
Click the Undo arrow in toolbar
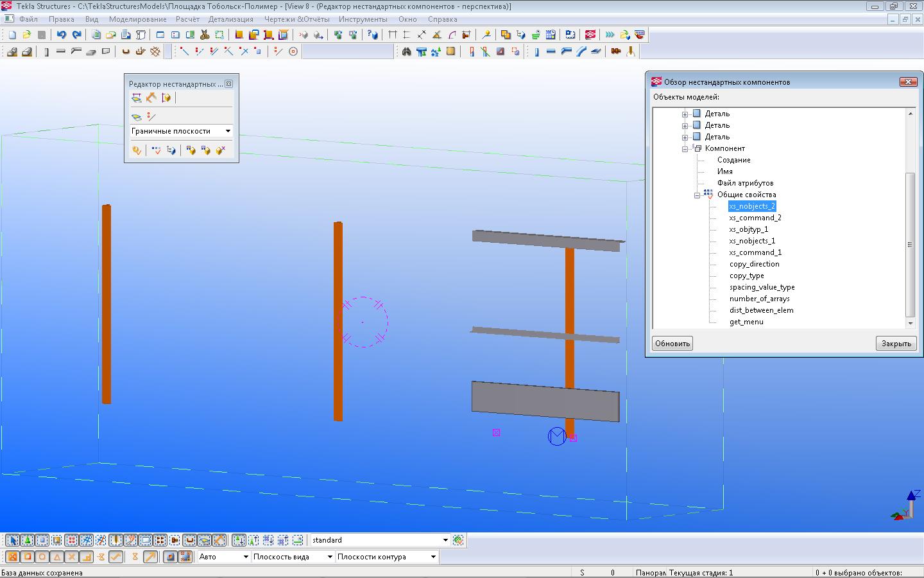pos(61,35)
